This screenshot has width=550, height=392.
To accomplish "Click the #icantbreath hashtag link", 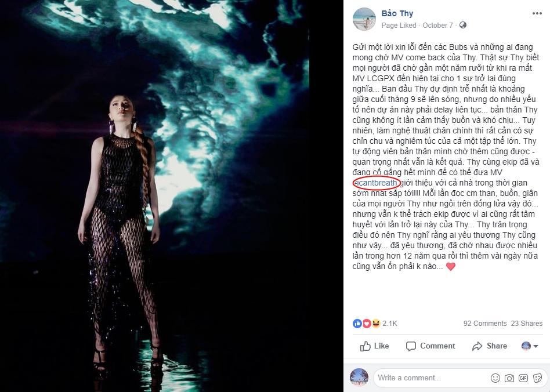I will click(x=375, y=183).
